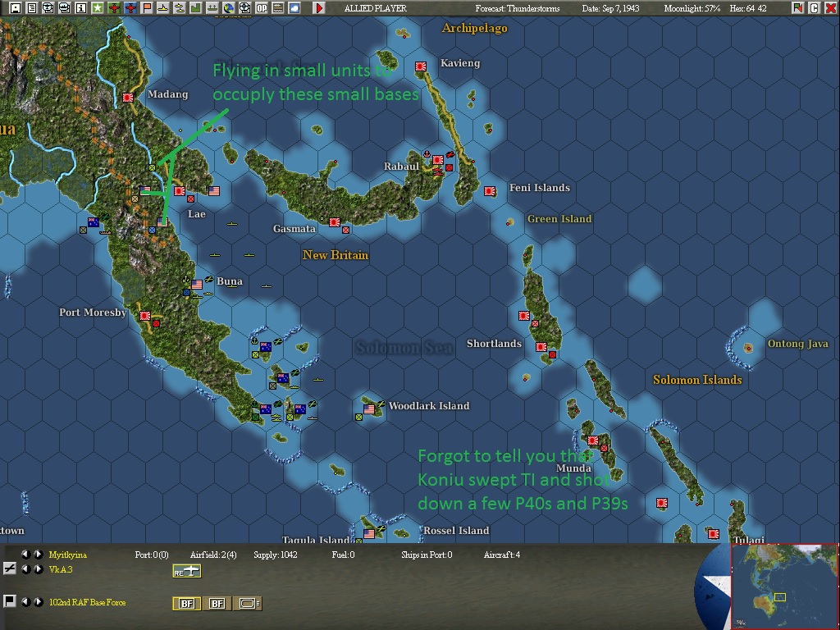840x630 pixels.
Task: Select the Japanese flag at Shortlands
Action: [x=541, y=347]
